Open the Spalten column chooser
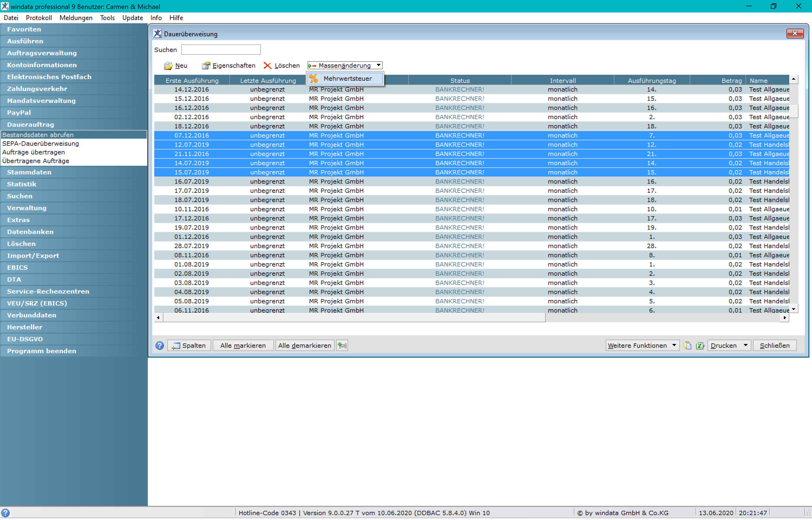The width and height of the screenshot is (812, 520). point(189,345)
